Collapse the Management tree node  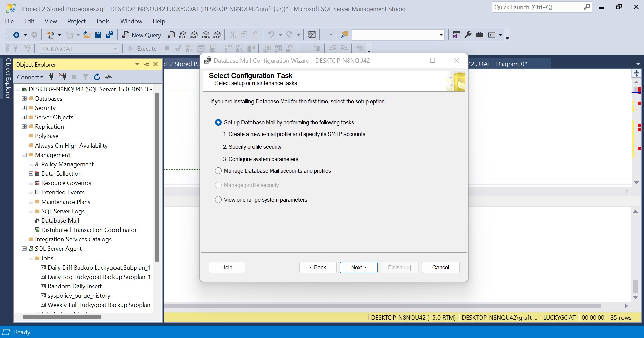pos(24,155)
